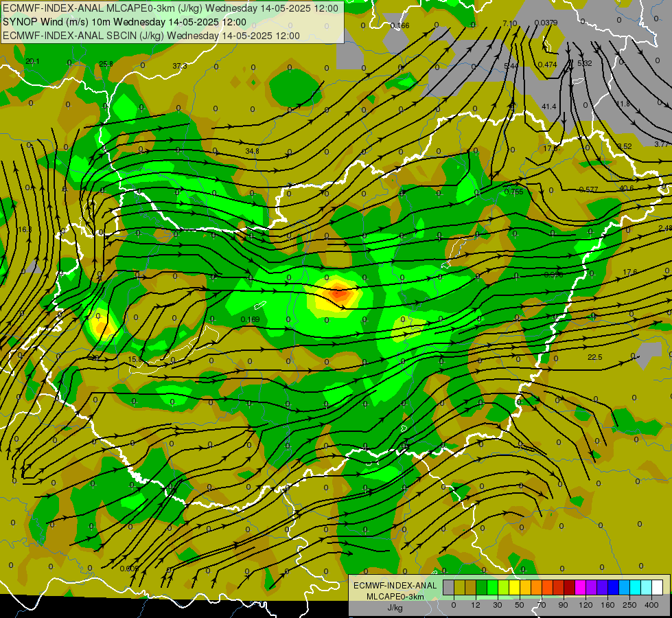Click the map value 5.44
672x618 pixels.
(x=511, y=66)
